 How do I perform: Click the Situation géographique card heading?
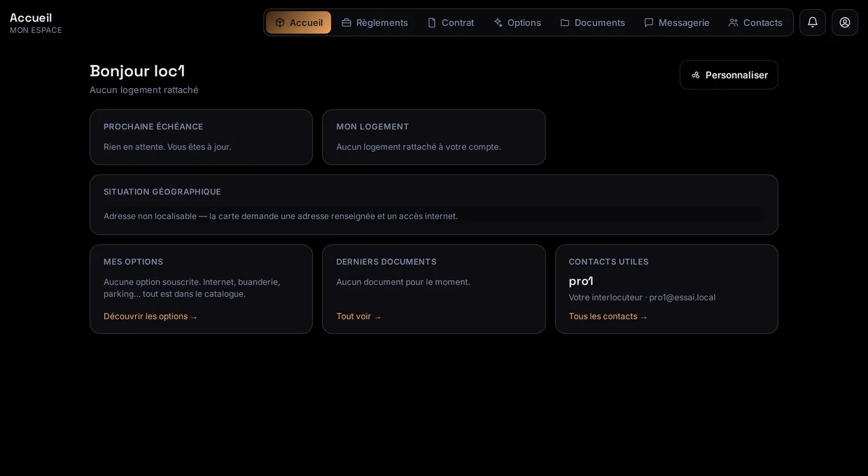[162, 192]
